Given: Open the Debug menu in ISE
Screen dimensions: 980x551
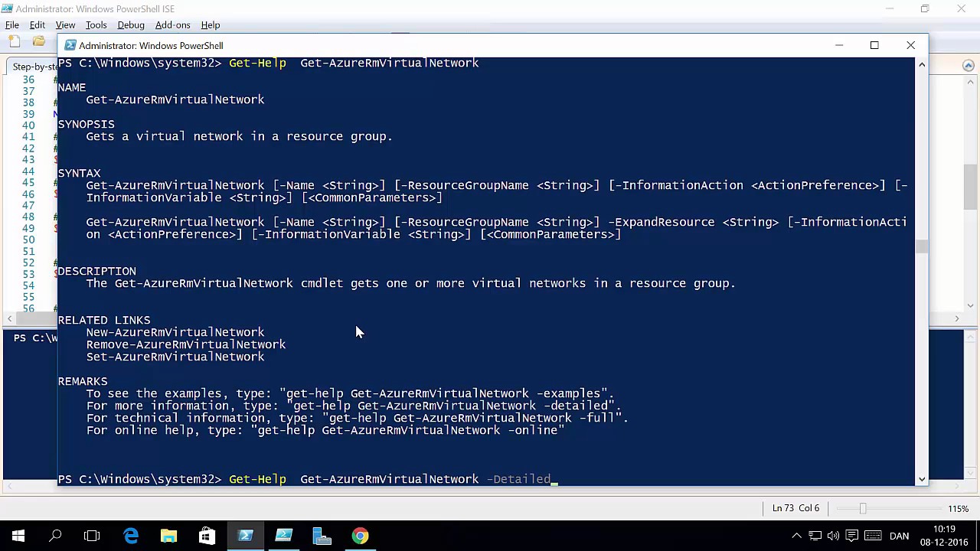Looking at the screenshot, I should [x=131, y=25].
